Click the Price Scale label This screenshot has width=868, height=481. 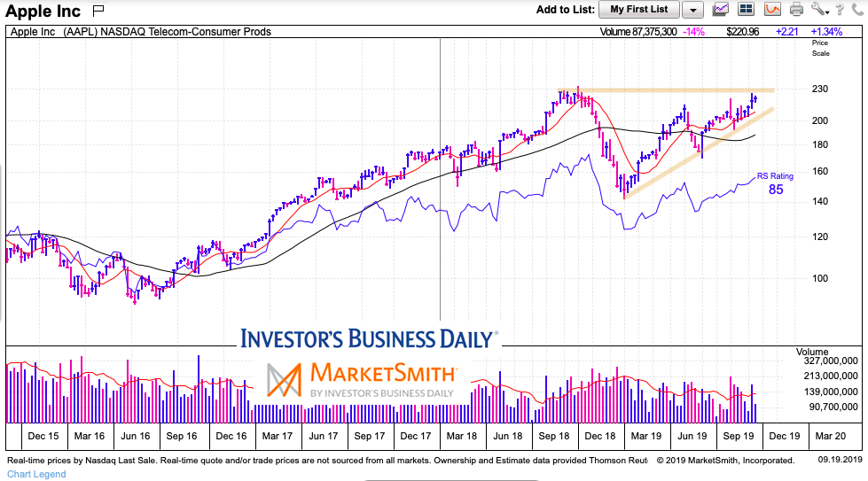tap(820, 48)
